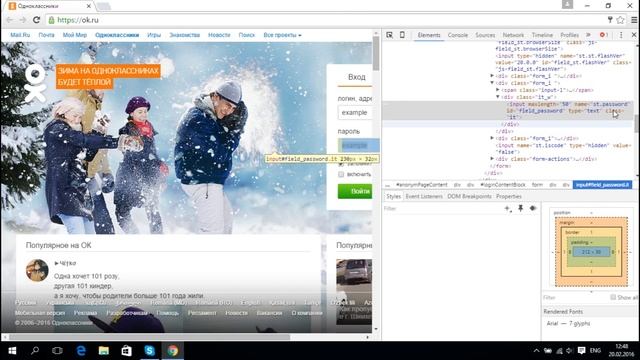Open DevTools three-dot customize menu

click(621, 35)
